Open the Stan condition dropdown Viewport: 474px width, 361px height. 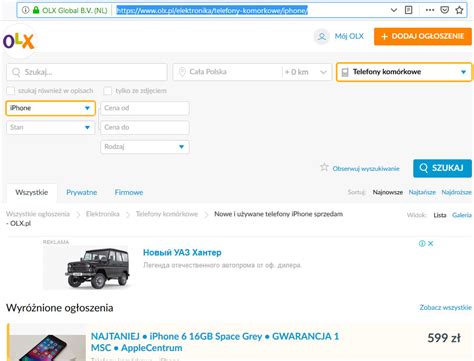pos(51,127)
